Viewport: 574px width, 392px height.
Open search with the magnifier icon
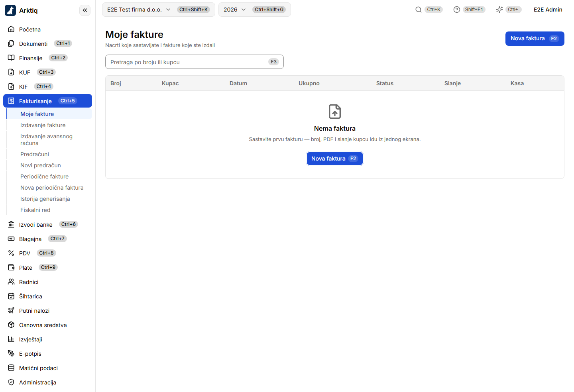coord(419,10)
